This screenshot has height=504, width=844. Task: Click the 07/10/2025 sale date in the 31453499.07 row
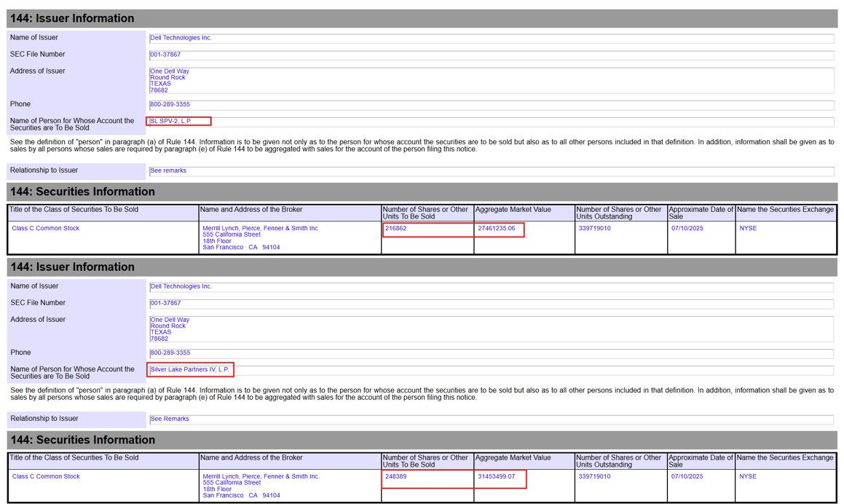click(x=687, y=476)
